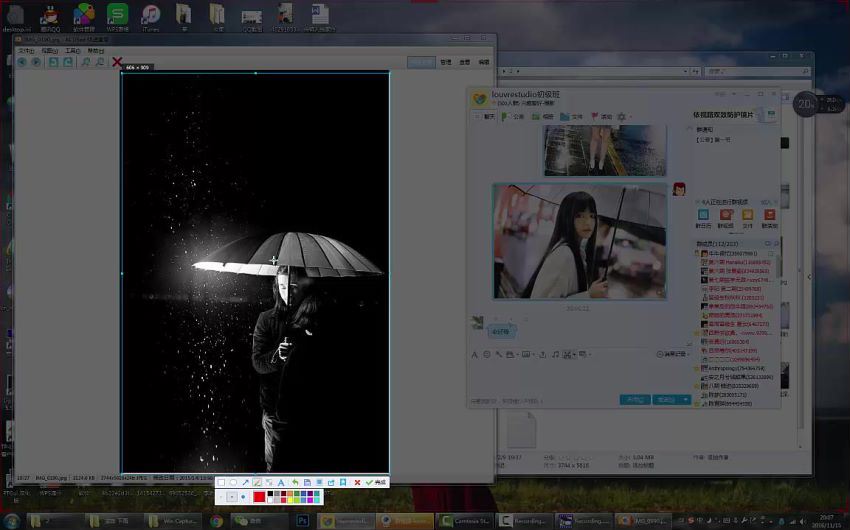Image resolution: width=850 pixels, height=530 pixels.
Task: Expand the send button dropdown arrow in chat
Action: click(686, 400)
